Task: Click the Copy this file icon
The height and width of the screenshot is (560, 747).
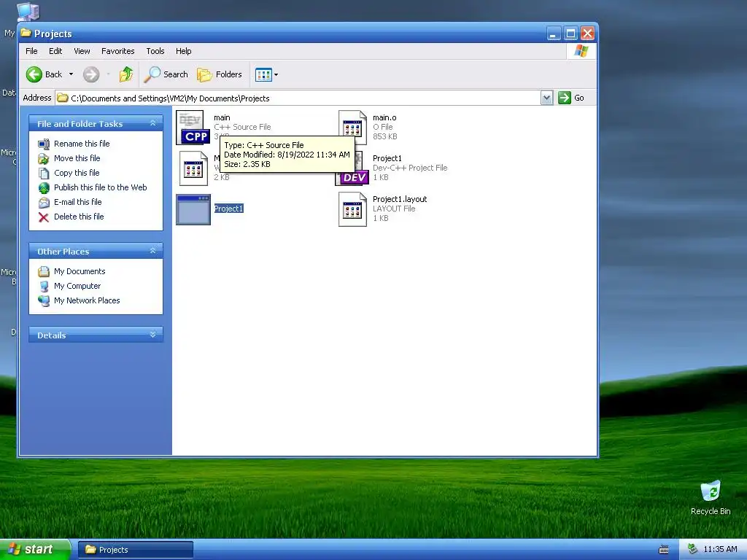Action: (44, 174)
